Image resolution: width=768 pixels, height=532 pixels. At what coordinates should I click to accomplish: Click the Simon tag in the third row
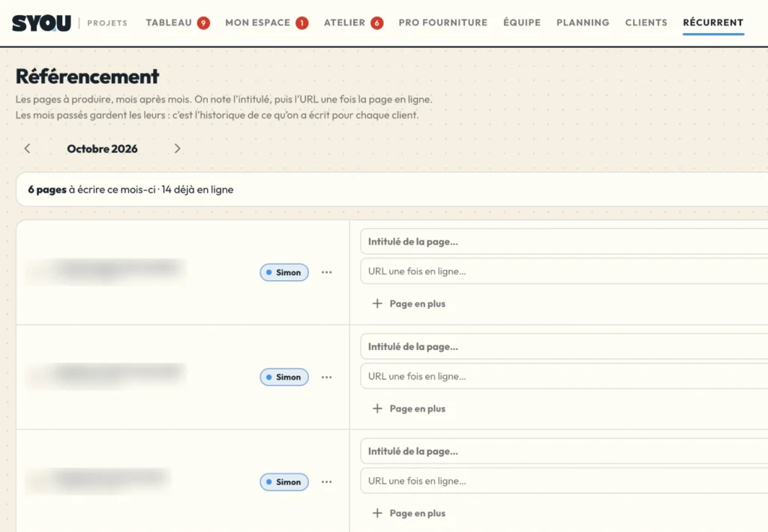point(284,482)
